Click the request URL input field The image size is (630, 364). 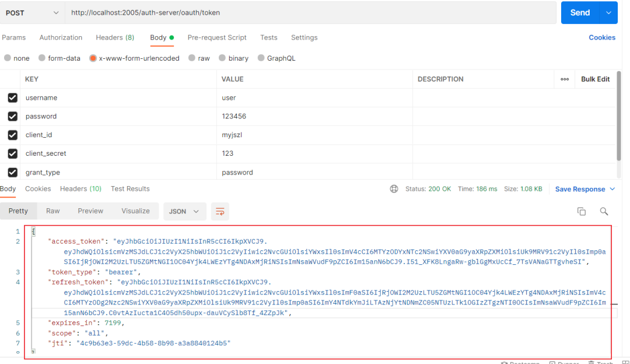coord(310,13)
